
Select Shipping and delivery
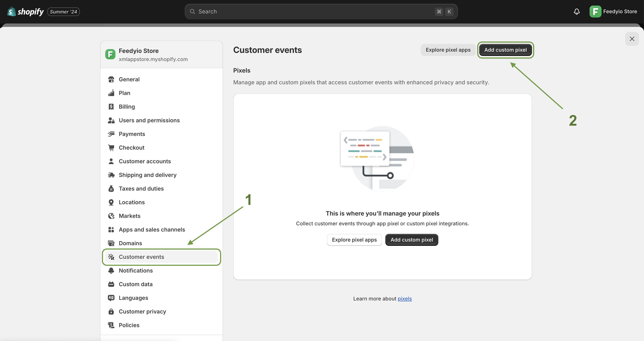(x=162, y=175)
